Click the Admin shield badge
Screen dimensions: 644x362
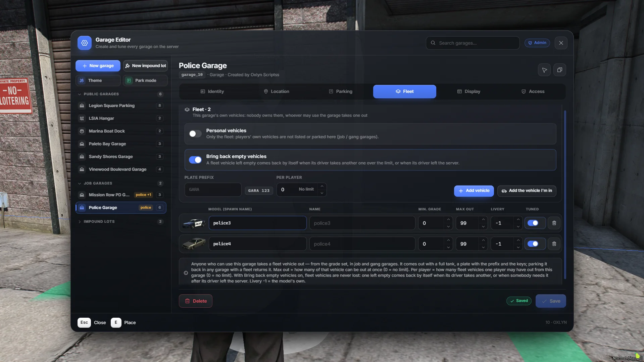pyautogui.click(x=537, y=43)
